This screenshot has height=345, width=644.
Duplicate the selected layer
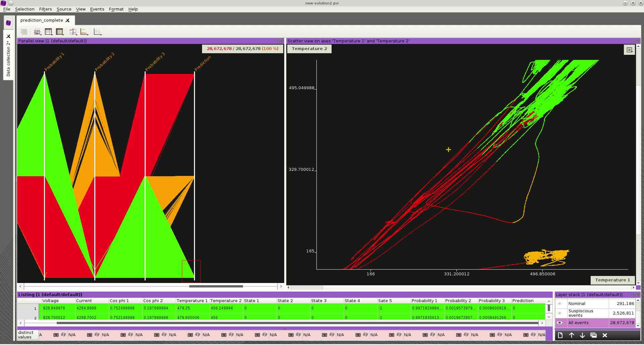[594, 335]
